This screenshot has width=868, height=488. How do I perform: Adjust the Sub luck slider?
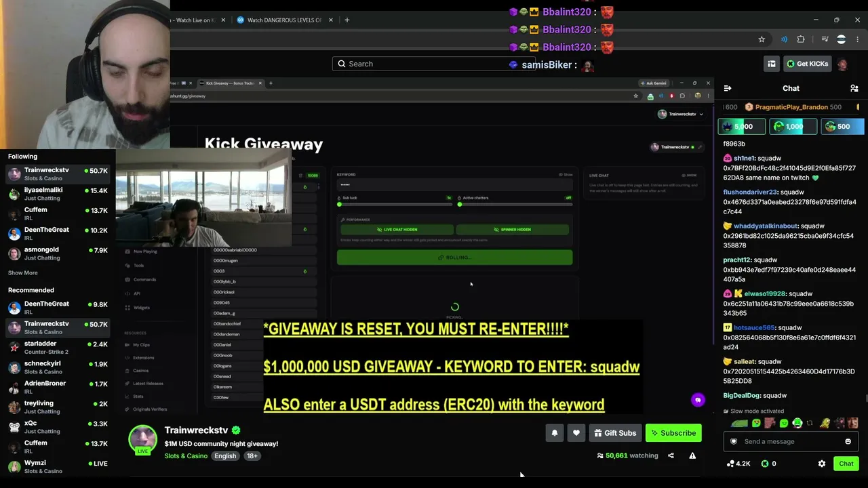click(395, 204)
